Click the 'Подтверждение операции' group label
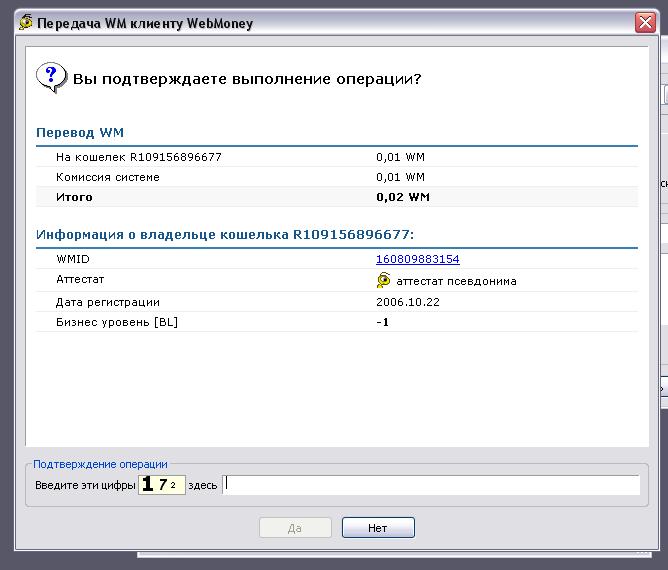Image resolution: width=668 pixels, height=570 pixels. click(x=100, y=464)
